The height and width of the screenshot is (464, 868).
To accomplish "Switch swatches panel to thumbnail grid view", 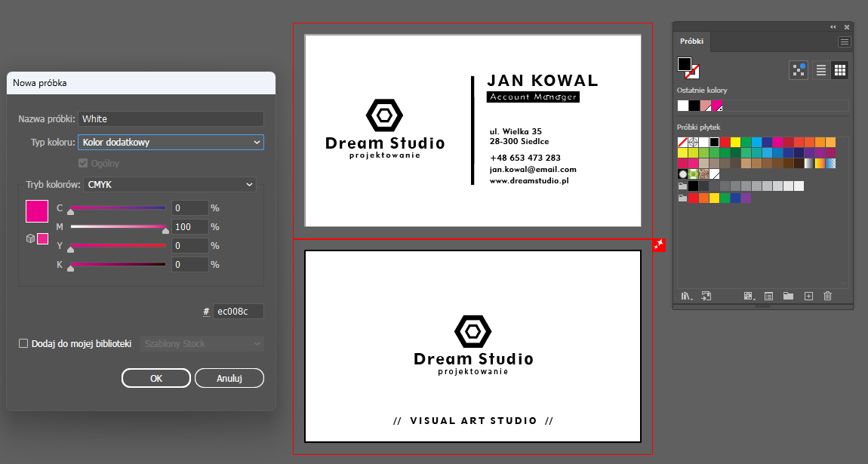I will [839, 70].
